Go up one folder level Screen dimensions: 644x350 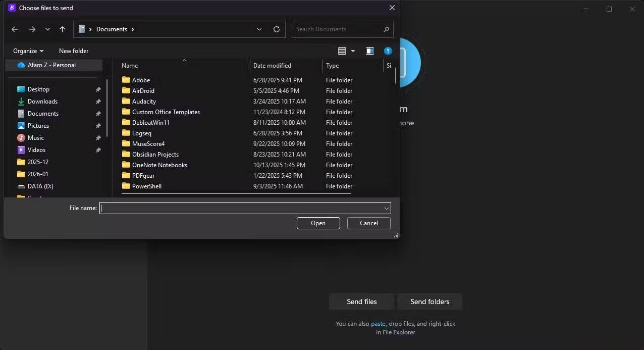(x=62, y=29)
